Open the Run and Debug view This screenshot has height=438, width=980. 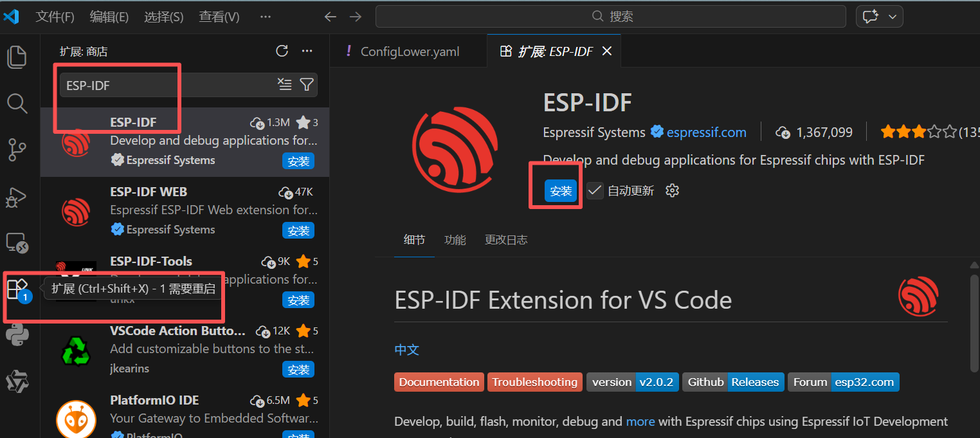tap(17, 197)
